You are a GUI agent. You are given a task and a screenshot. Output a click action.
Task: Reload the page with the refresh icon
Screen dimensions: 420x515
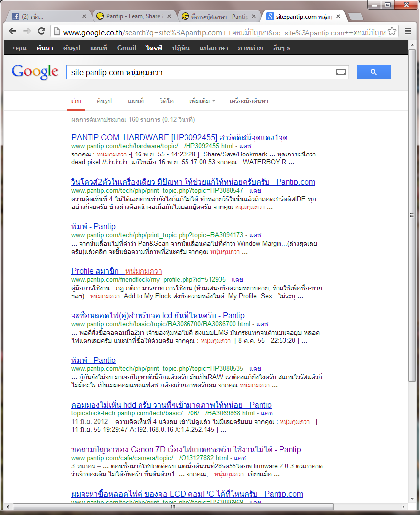tap(42, 31)
